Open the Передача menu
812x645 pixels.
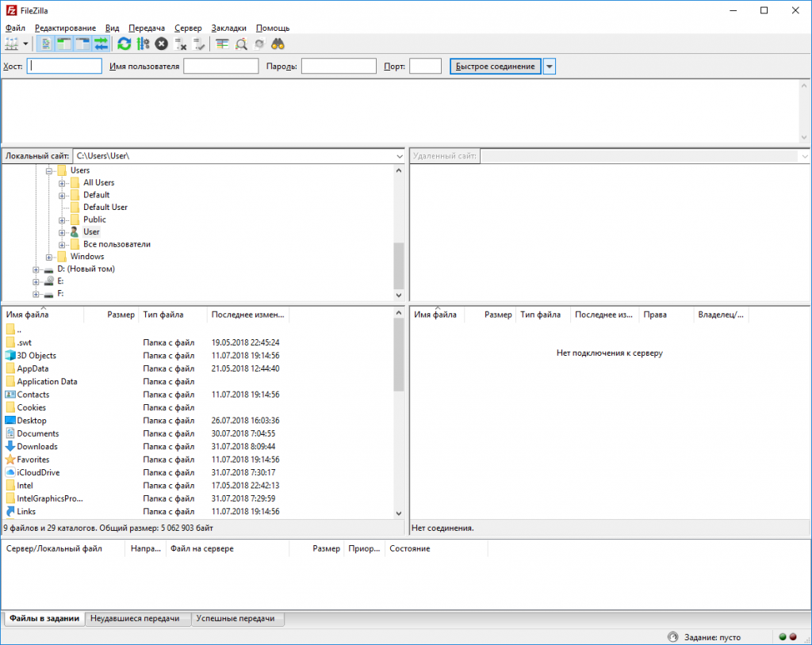click(x=147, y=28)
